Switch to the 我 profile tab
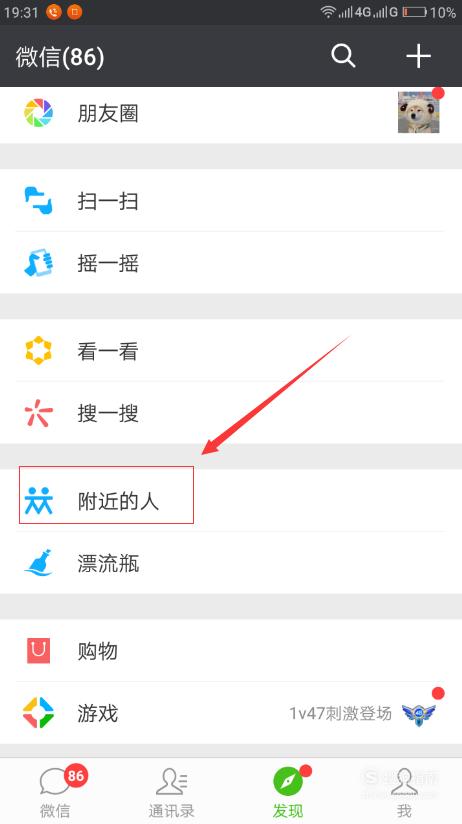462x824 pixels. coord(404,792)
